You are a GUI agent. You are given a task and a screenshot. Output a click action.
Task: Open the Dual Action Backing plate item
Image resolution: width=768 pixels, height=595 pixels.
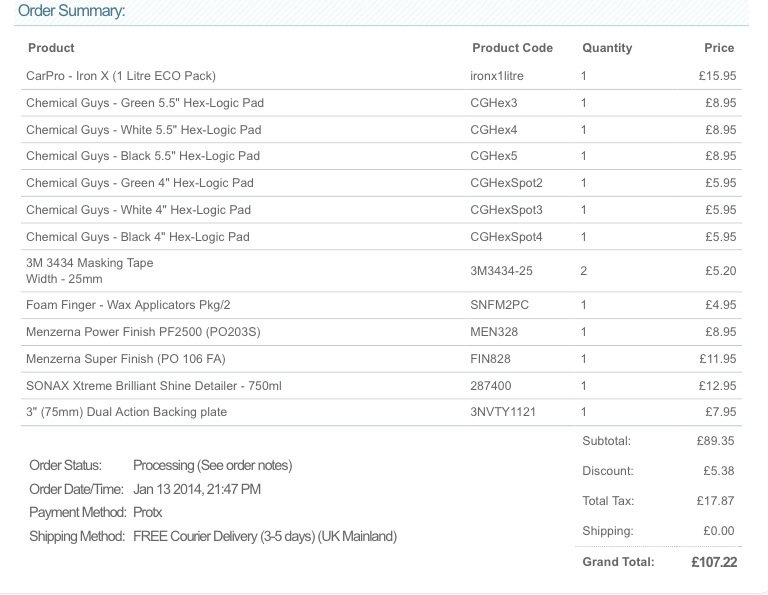tap(126, 412)
